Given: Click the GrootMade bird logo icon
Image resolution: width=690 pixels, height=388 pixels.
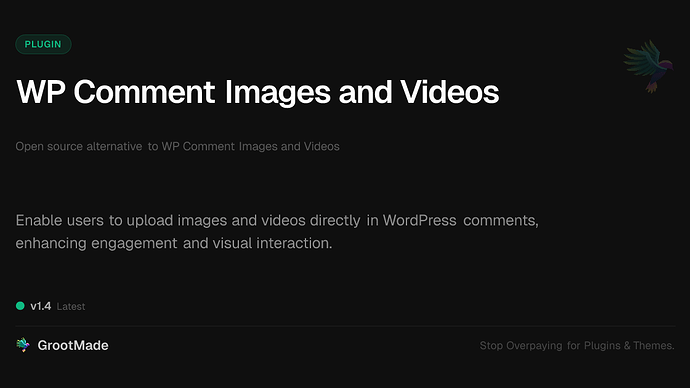Looking at the screenshot, I should [x=23, y=345].
